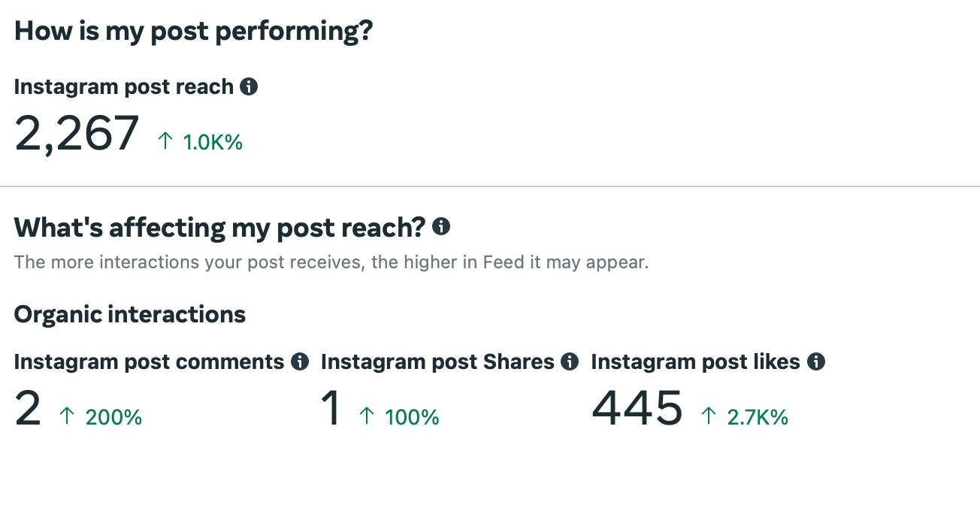The width and height of the screenshot is (980, 520).
Task: Click the "What's affecting my post reach?" heading
Action: (x=219, y=227)
